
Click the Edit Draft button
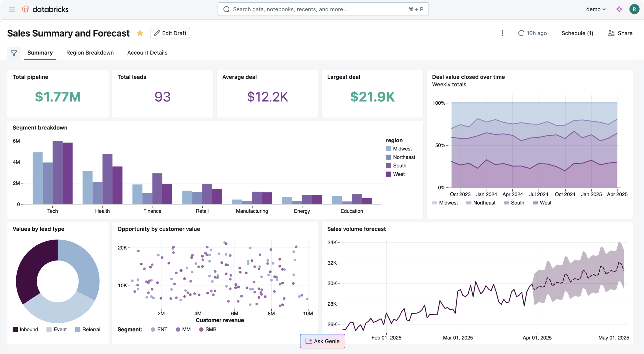[x=170, y=33]
